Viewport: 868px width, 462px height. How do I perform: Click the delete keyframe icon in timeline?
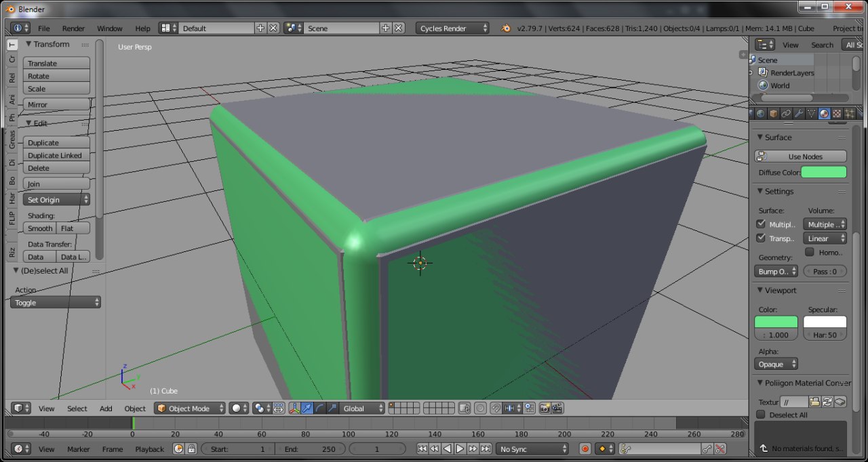pyautogui.click(x=720, y=448)
